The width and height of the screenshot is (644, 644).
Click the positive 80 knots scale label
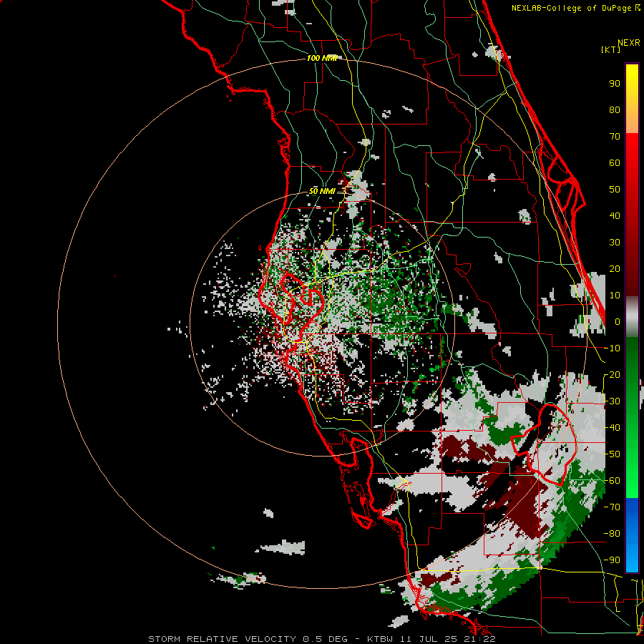tap(615, 110)
